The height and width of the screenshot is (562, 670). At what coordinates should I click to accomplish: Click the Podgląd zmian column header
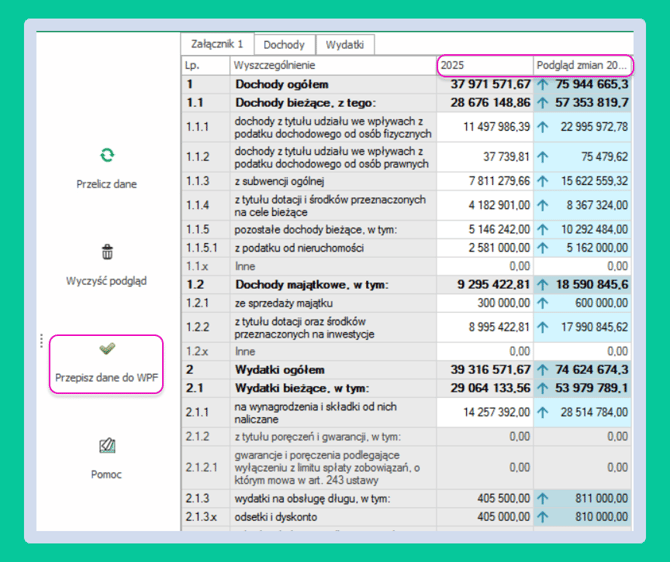point(582,65)
